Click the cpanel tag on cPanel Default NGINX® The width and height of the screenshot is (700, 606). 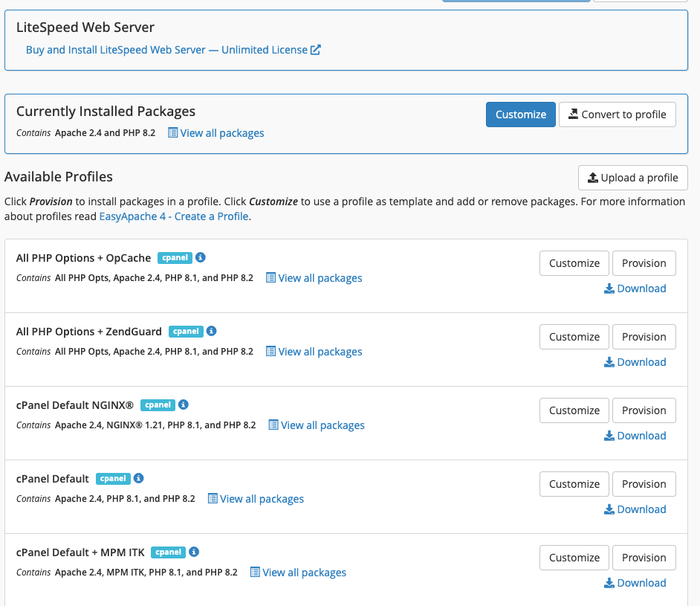158,405
